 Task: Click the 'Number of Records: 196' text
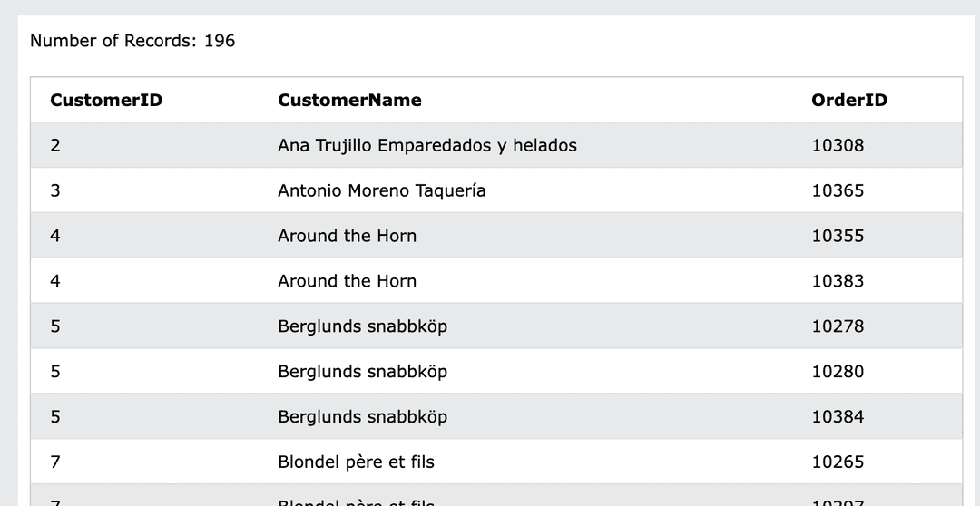(x=132, y=41)
